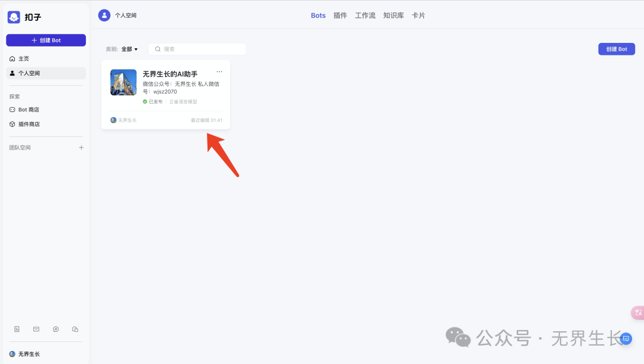644x364 pixels.
Task: Open the document icon at sidebar bottom
Action: 17,329
